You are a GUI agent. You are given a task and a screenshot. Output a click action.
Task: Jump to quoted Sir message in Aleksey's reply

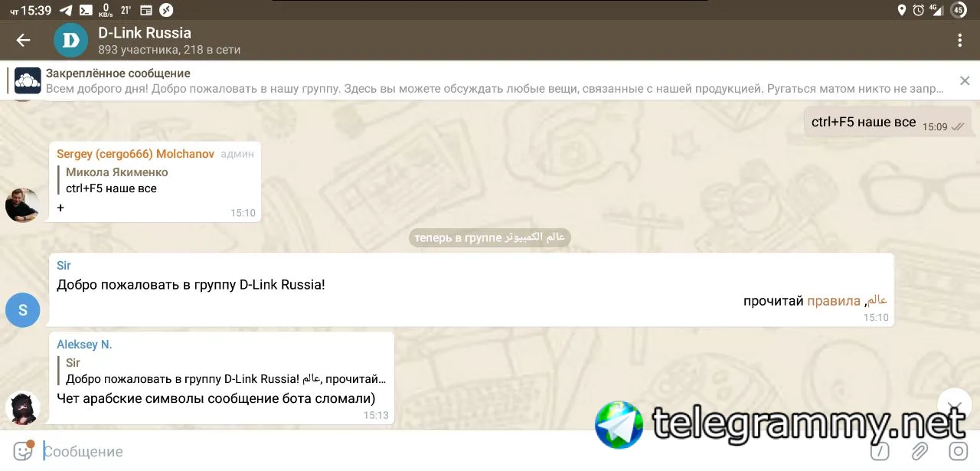point(222,371)
